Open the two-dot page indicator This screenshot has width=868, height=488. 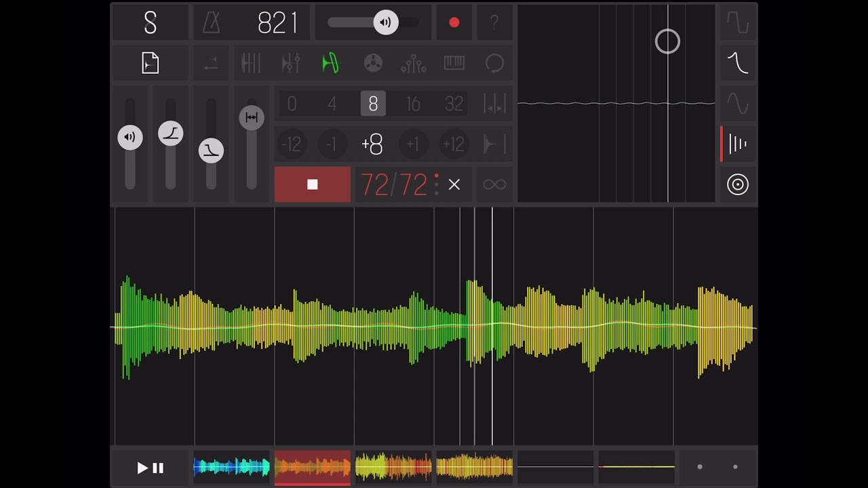tap(717, 467)
